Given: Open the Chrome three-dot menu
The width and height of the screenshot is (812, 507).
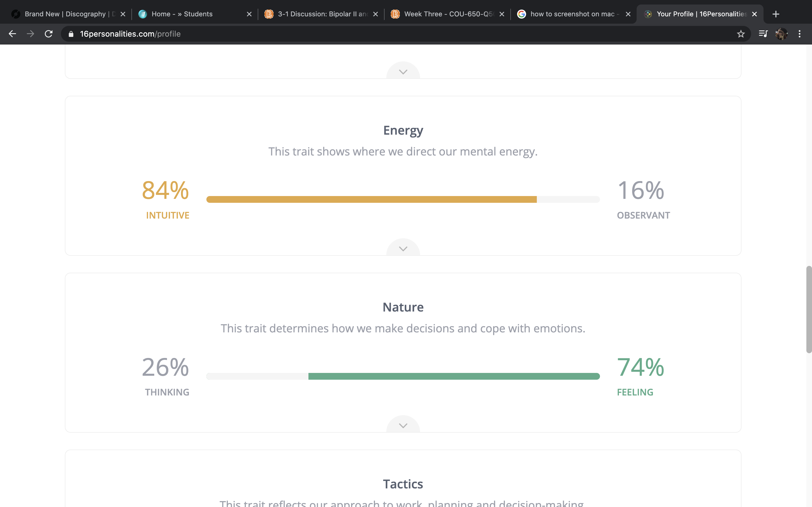Looking at the screenshot, I should [x=800, y=34].
